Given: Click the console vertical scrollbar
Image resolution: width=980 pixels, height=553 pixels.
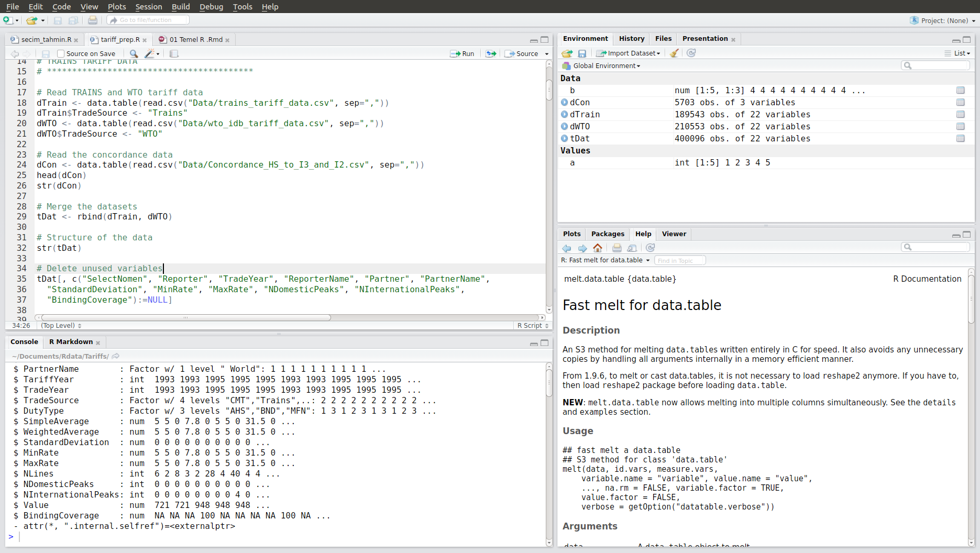Looking at the screenshot, I should [x=549, y=382].
